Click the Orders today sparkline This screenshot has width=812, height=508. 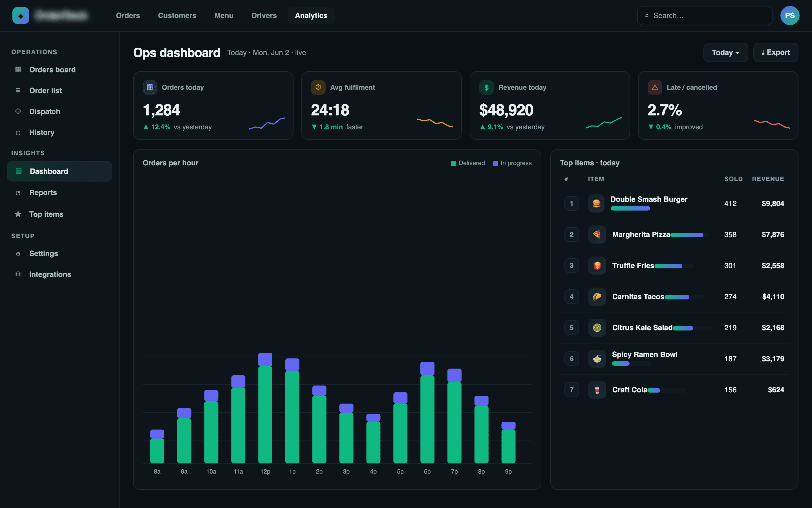[267, 123]
